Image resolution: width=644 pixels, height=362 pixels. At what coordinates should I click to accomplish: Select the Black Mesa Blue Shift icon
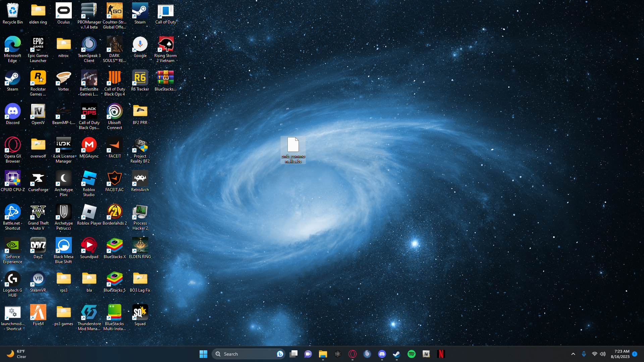[x=63, y=250]
